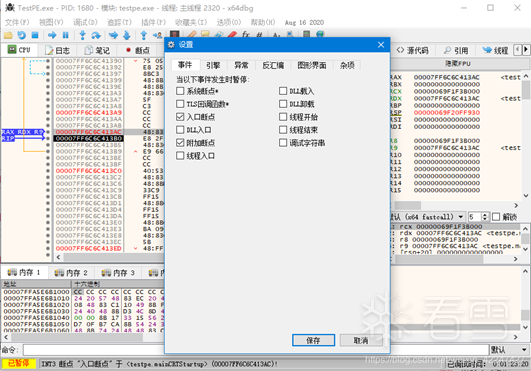Open the 文件(F) menu
This screenshot has height=371, width=531.
pos(17,22)
